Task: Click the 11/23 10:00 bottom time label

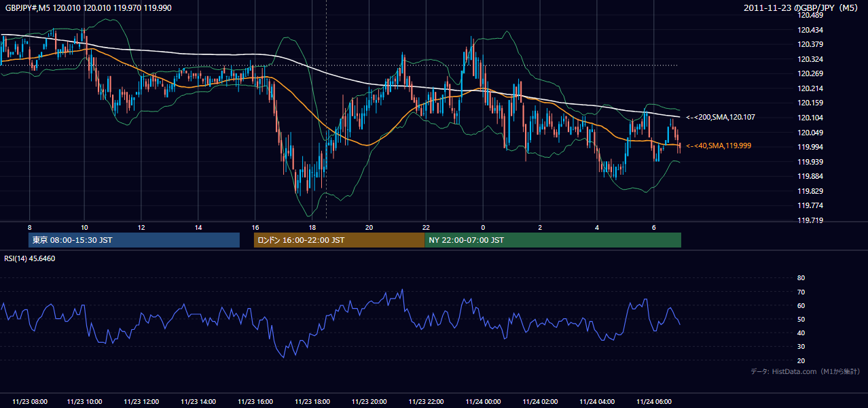Action: [85, 401]
